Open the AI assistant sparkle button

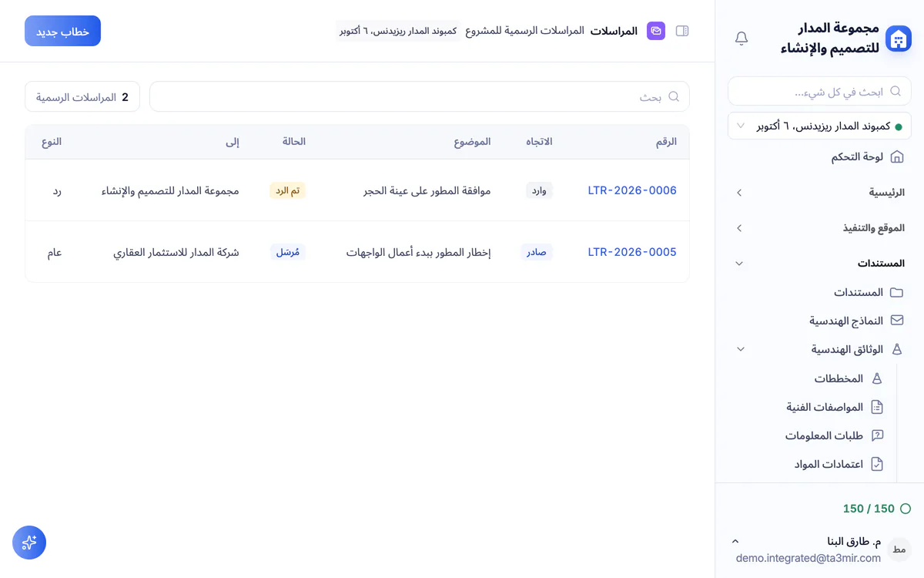[x=29, y=543]
